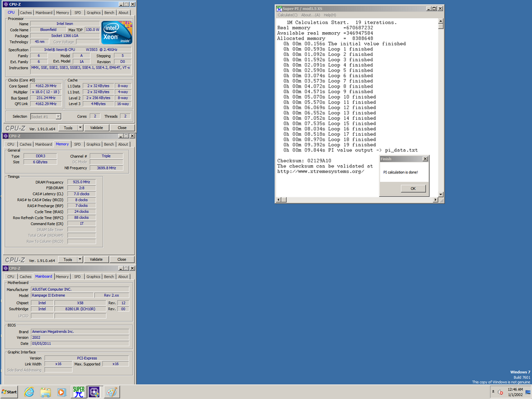Screen dimensions: 532x399
Task: Select the About tab in the bottom CPU-Z window
Action: click(123, 277)
